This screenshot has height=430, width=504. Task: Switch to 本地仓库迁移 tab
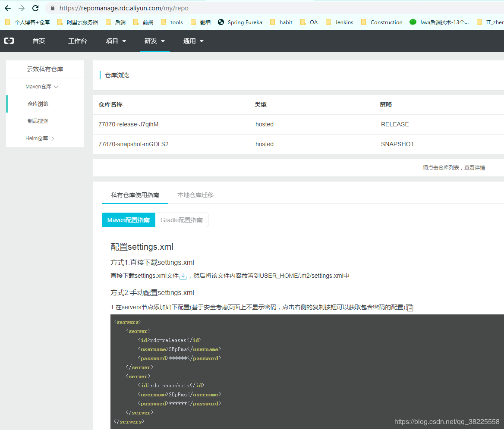point(195,195)
